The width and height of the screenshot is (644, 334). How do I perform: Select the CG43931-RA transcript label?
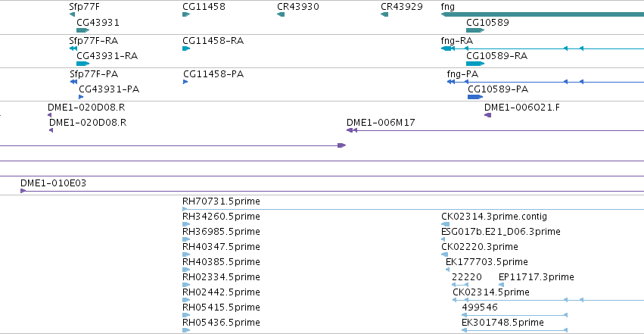tap(107, 56)
